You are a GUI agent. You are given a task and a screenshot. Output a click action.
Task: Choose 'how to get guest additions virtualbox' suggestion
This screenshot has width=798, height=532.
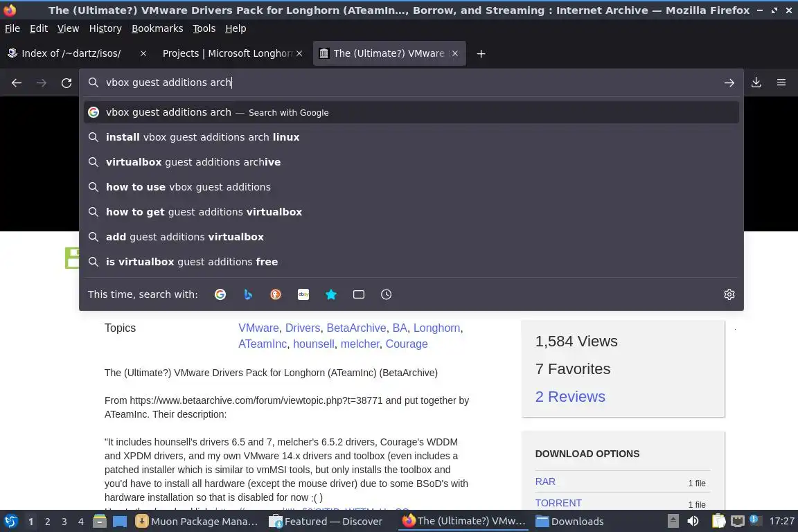click(x=411, y=212)
